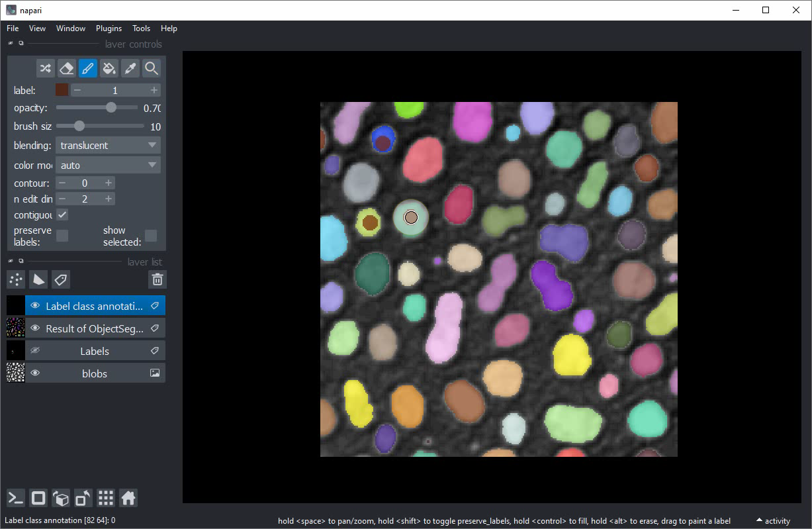Select the eraser tool
This screenshot has height=529, width=812.
(66, 68)
